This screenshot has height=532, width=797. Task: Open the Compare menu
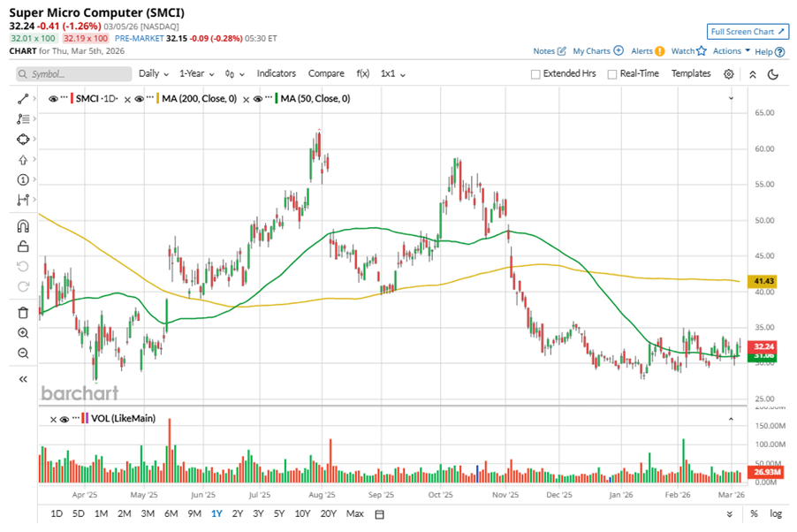pos(326,73)
